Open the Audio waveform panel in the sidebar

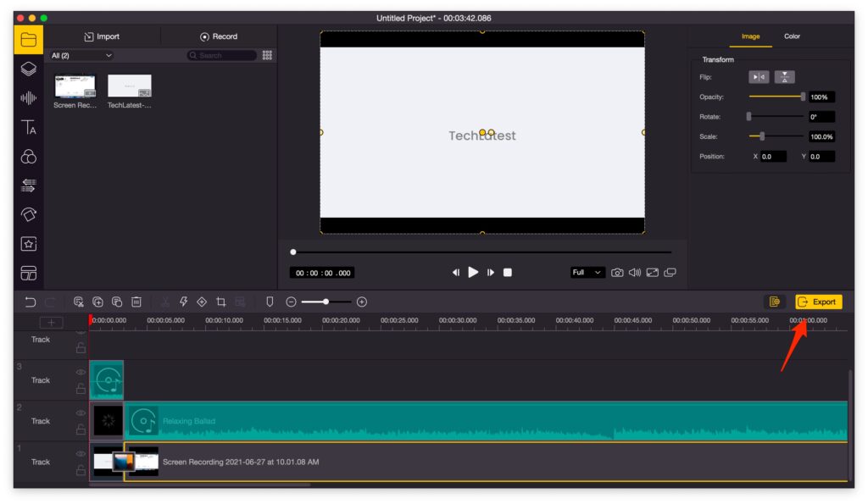coord(28,98)
